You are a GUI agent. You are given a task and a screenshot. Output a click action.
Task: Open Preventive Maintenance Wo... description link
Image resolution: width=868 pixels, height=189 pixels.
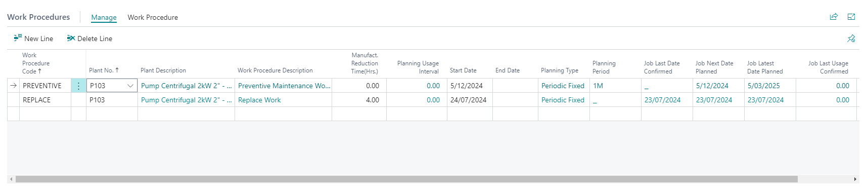(x=284, y=86)
